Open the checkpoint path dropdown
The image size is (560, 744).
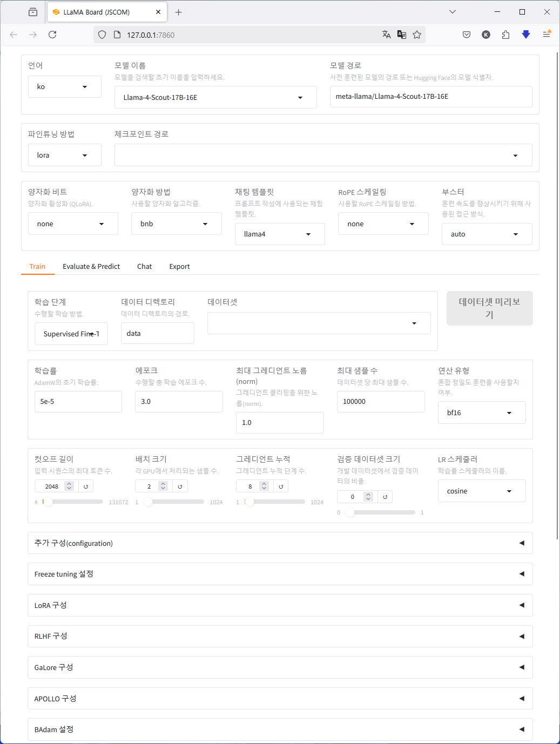tap(323, 155)
